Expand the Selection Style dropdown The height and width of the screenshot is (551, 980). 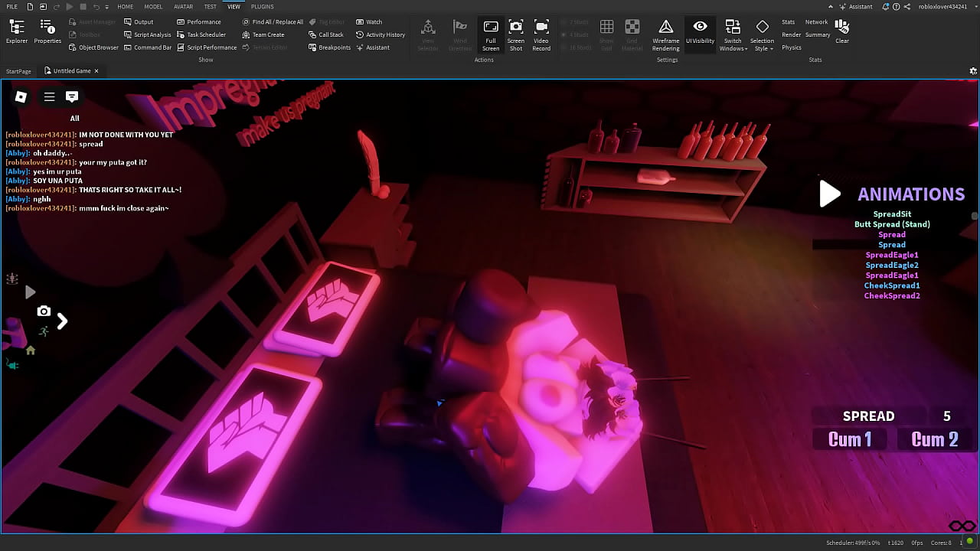(762, 35)
